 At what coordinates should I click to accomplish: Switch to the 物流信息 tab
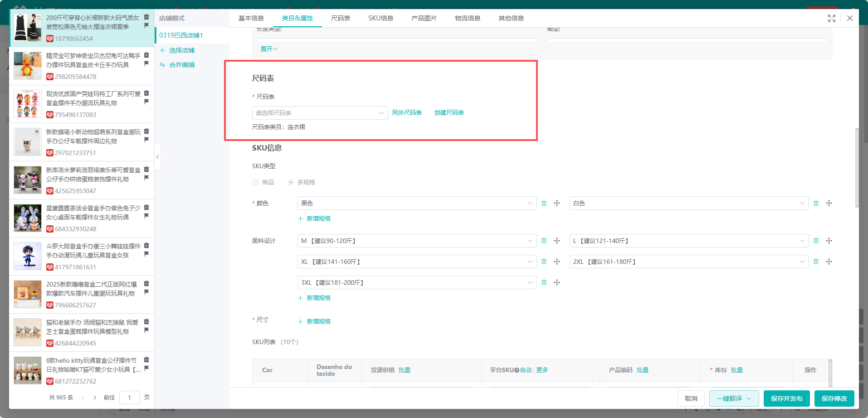[x=467, y=18]
